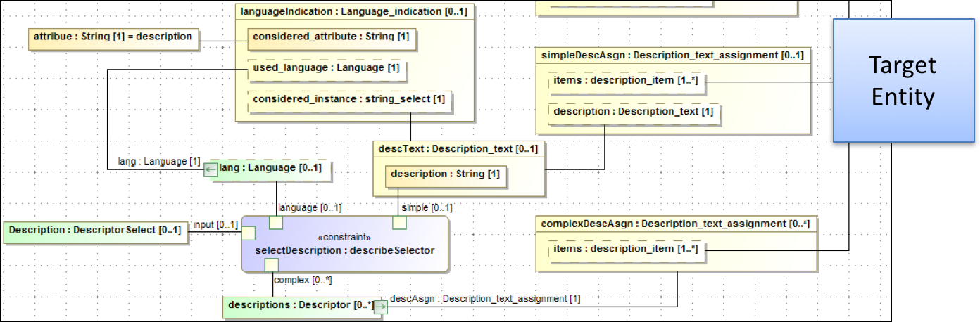Click the arrow port on descriptions block
This screenshot has width=980, height=322.
[x=380, y=306]
